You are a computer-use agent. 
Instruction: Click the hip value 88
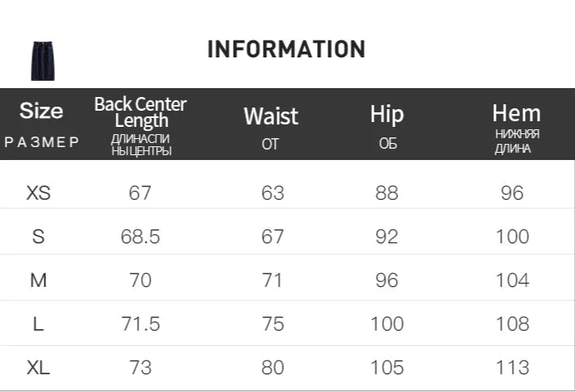click(x=387, y=193)
